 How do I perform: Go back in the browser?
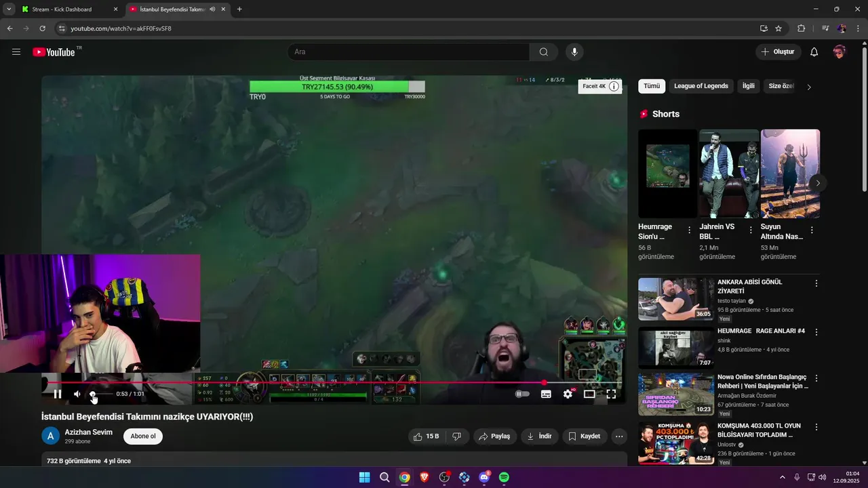tap(9, 28)
